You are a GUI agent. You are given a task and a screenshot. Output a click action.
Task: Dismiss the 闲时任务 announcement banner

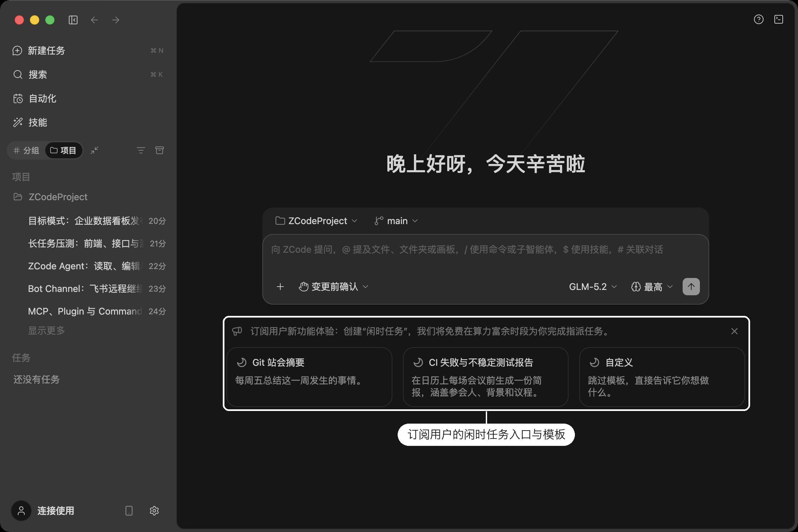click(x=734, y=331)
